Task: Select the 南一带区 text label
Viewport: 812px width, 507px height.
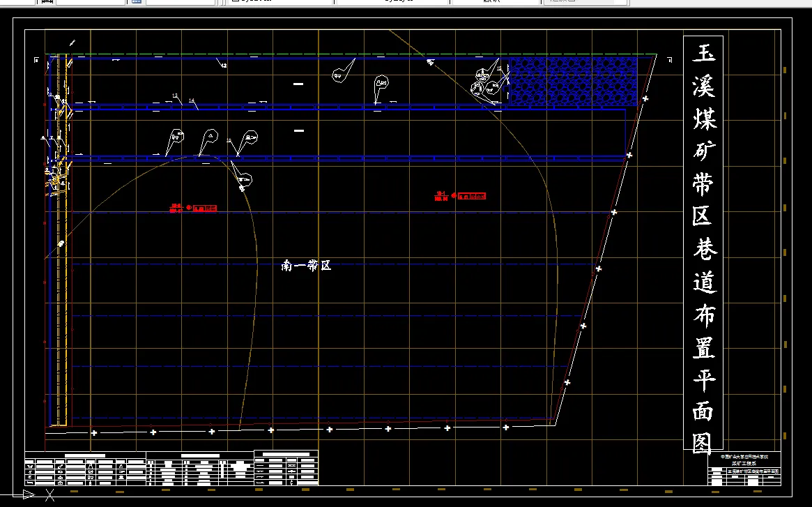Action: [x=306, y=266]
